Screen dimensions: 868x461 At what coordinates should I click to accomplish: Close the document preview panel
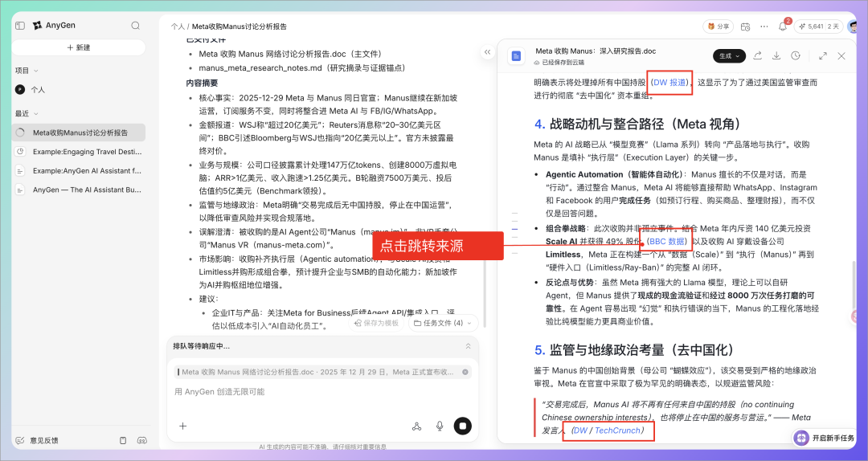pyautogui.click(x=841, y=55)
